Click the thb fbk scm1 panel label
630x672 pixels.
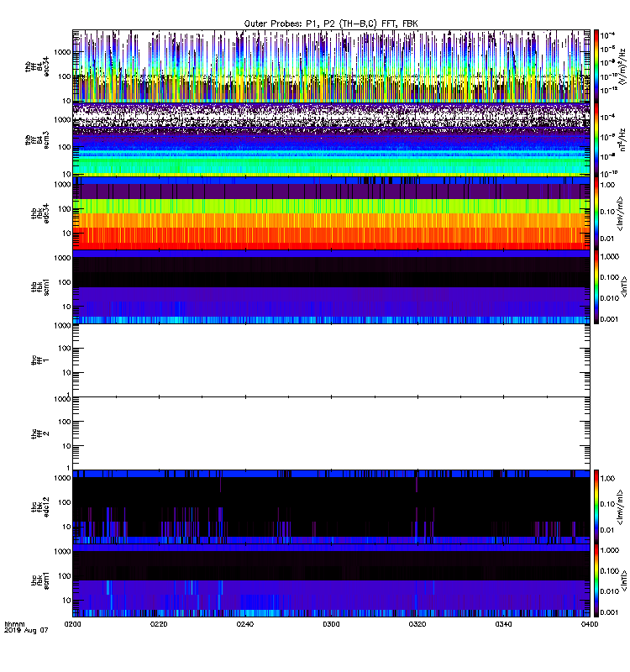pyautogui.click(x=40, y=286)
